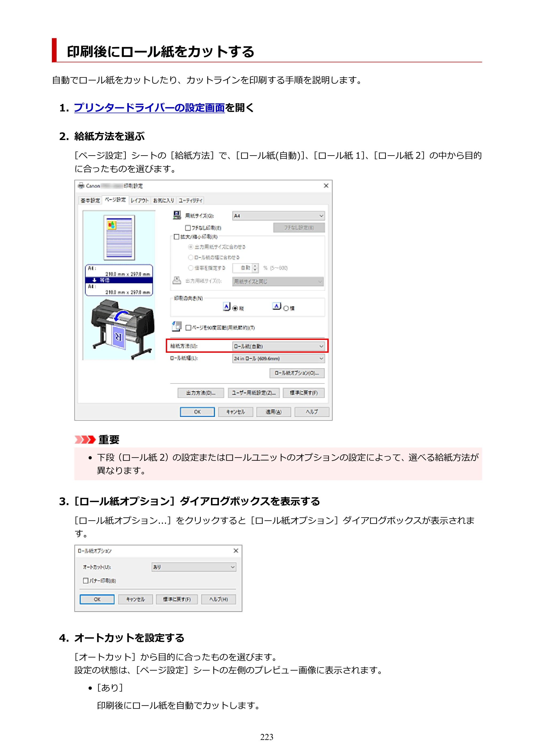Toggle the 拡大/縮小印刷 checkbox

tap(177, 237)
